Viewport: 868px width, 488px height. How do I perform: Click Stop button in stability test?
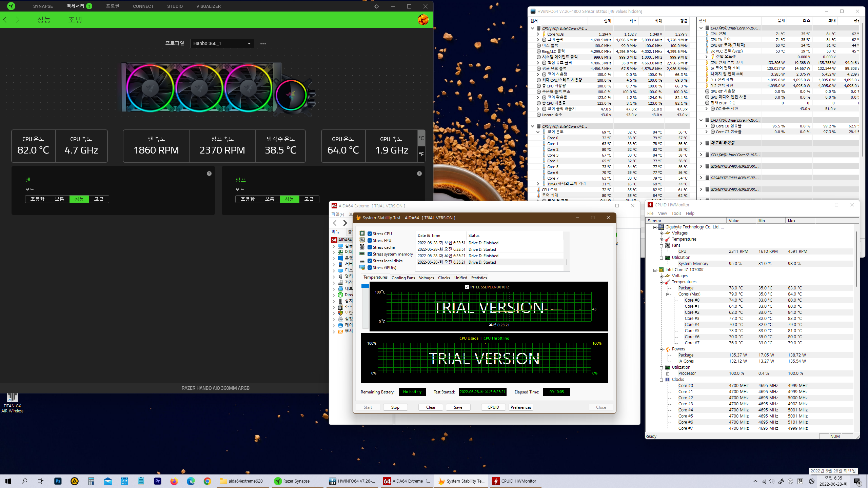click(x=395, y=407)
